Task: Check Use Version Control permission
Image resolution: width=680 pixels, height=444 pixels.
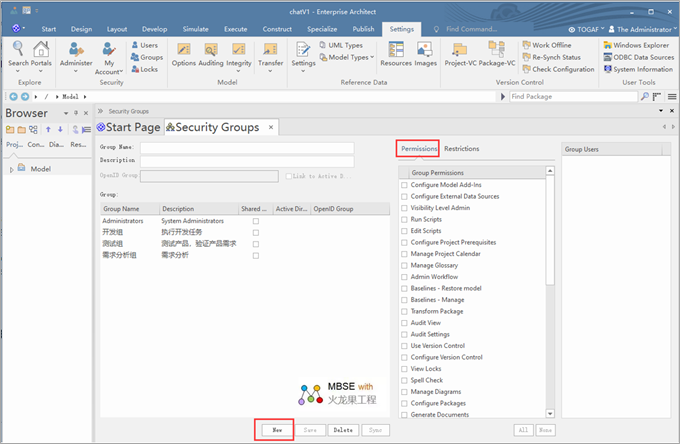Action: coord(404,346)
